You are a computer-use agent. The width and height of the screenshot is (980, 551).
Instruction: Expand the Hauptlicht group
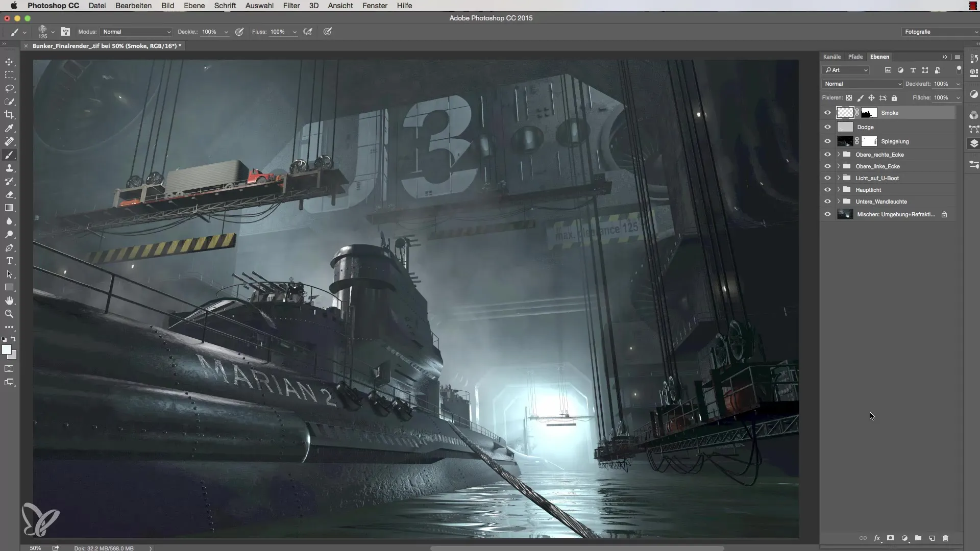tap(838, 189)
